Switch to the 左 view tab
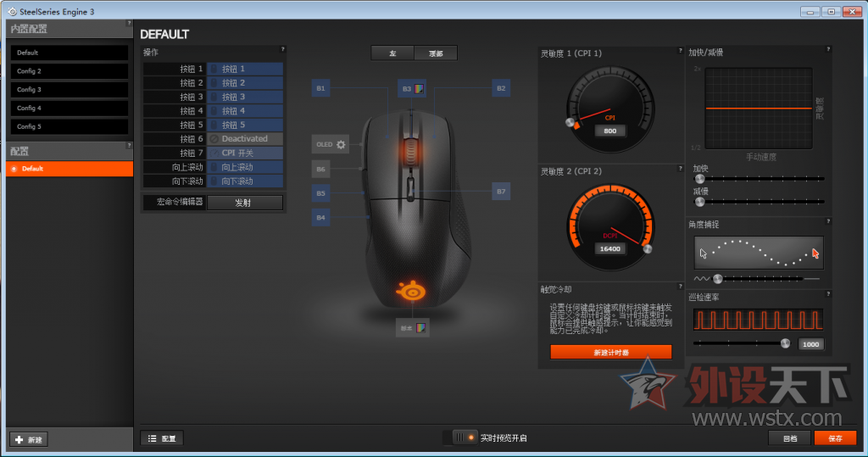 click(392, 53)
